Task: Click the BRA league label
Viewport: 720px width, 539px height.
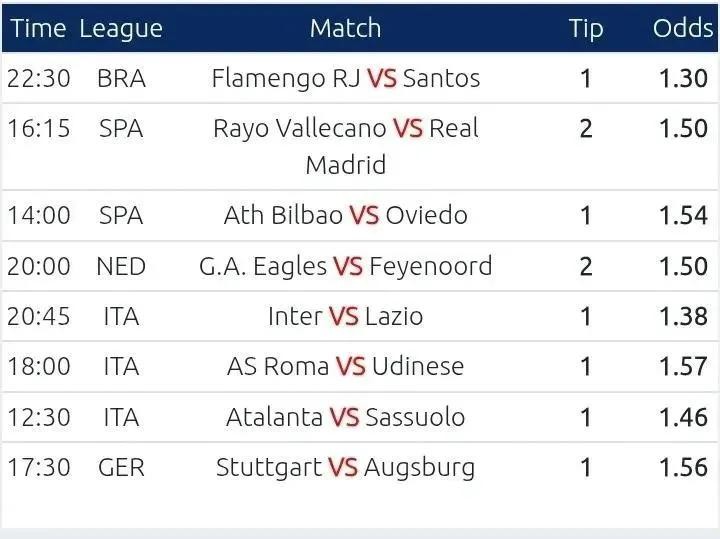Action: (121, 78)
